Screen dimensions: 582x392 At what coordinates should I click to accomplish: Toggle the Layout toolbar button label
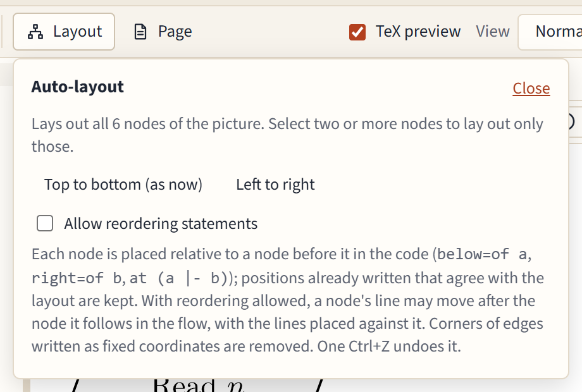pos(78,32)
